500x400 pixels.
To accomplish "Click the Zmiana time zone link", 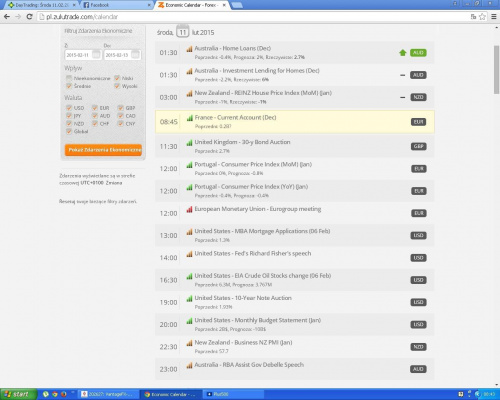I will [114, 183].
